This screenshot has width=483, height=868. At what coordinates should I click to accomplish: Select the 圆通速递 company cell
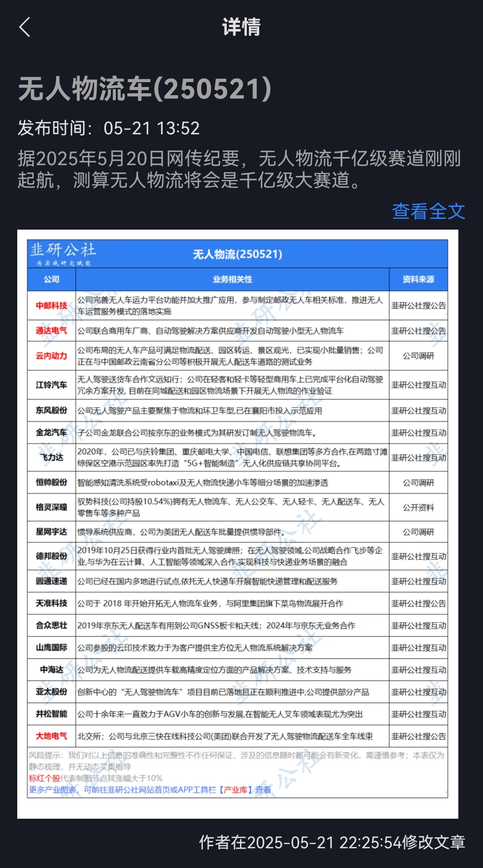coord(51,581)
